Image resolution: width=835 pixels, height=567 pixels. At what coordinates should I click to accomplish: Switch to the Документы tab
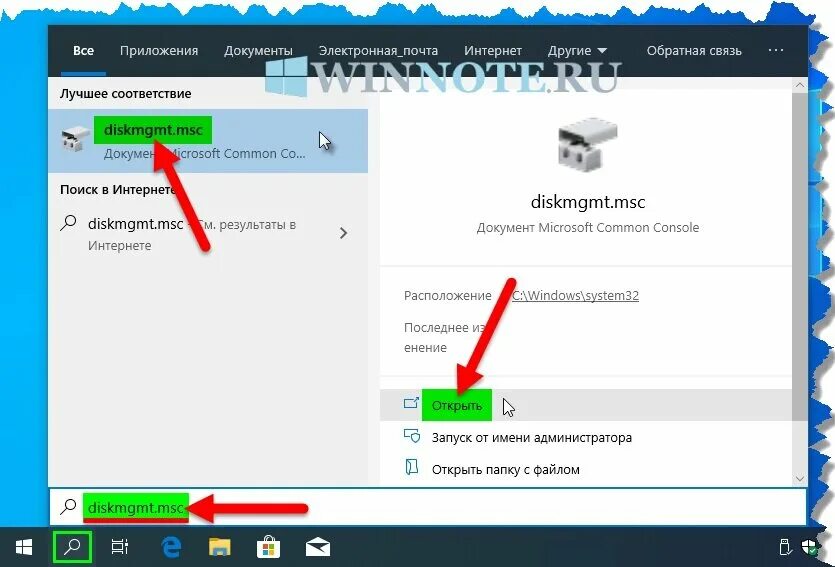258,51
